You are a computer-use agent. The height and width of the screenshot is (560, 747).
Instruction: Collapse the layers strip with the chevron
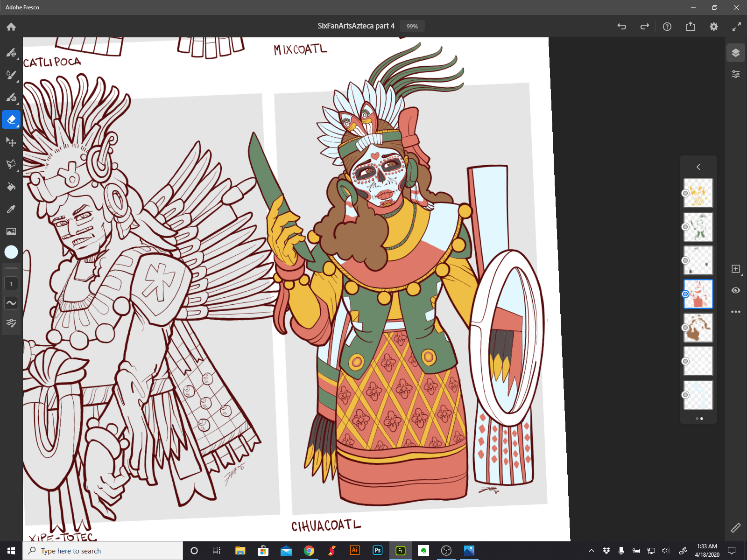698,167
